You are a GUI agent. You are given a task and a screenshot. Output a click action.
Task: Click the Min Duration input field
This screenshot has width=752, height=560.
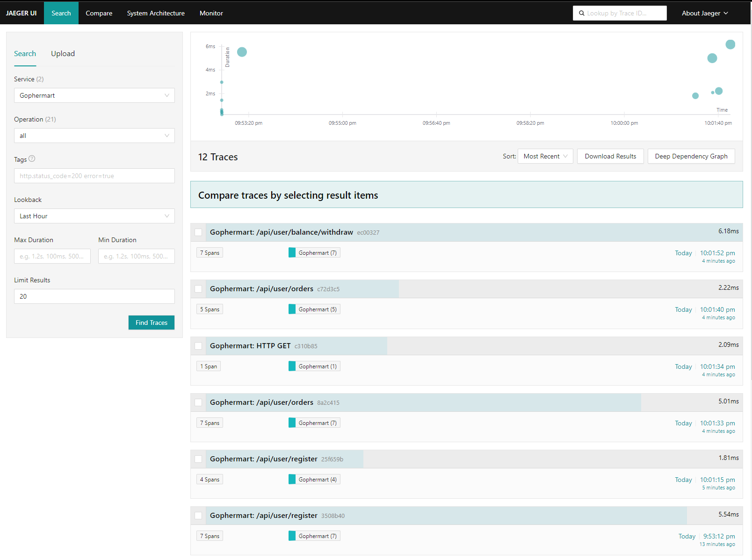[137, 256]
